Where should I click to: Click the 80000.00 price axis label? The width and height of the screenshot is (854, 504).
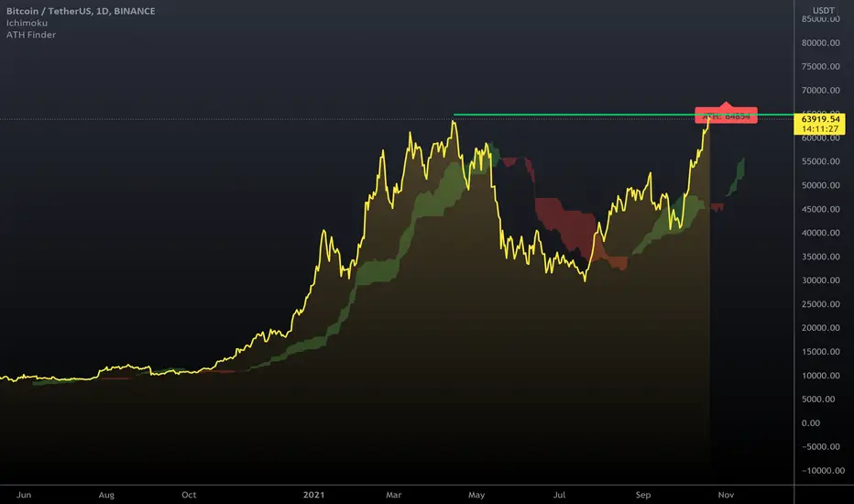pos(820,42)
